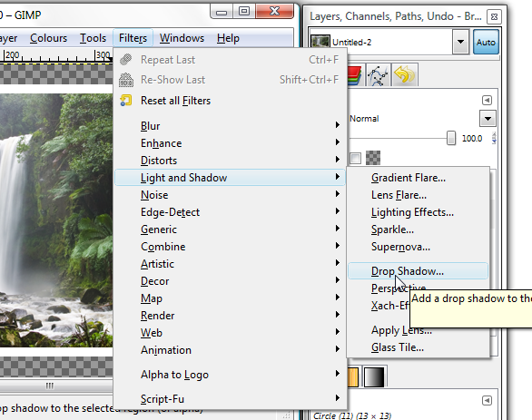Open the Help menu

coord(228,38)
